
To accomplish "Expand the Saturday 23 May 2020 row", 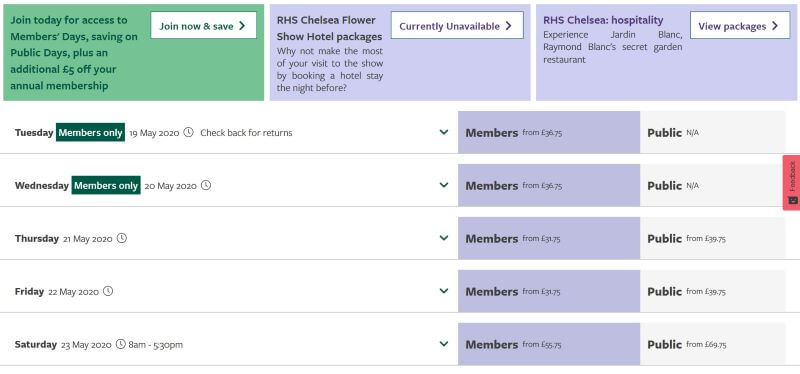I will click(x=444, y=344).
